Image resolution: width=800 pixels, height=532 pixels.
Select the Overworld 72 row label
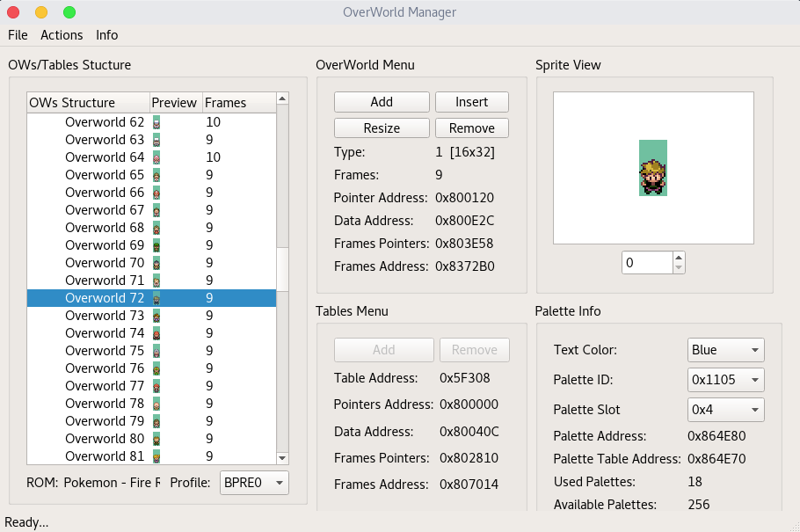[105, 297]
